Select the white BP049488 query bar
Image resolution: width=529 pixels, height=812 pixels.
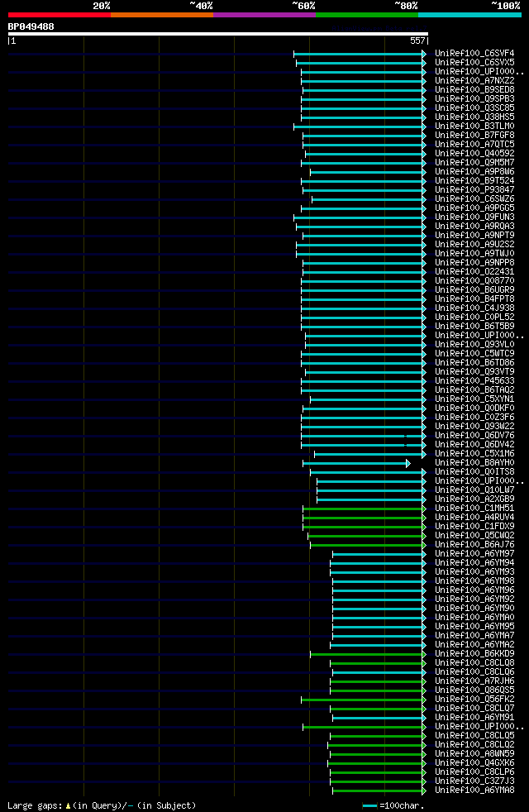(x=218, y=34)
